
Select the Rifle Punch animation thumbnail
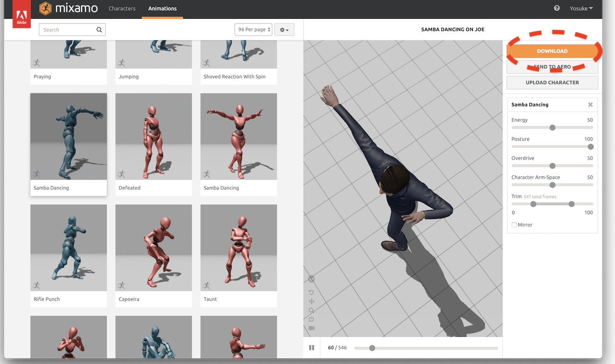[69, 248]
